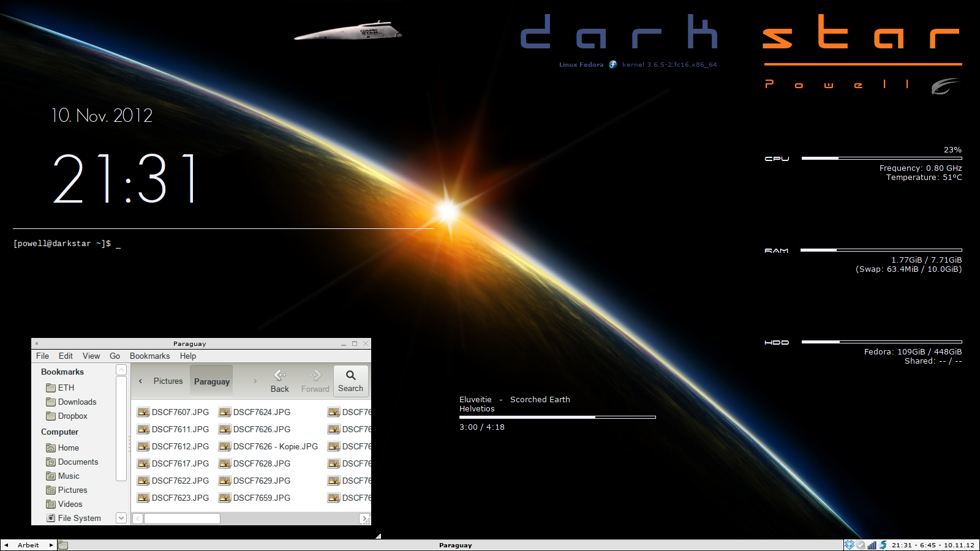Select the DSCF7607.JPG image icon

[143, 412]
